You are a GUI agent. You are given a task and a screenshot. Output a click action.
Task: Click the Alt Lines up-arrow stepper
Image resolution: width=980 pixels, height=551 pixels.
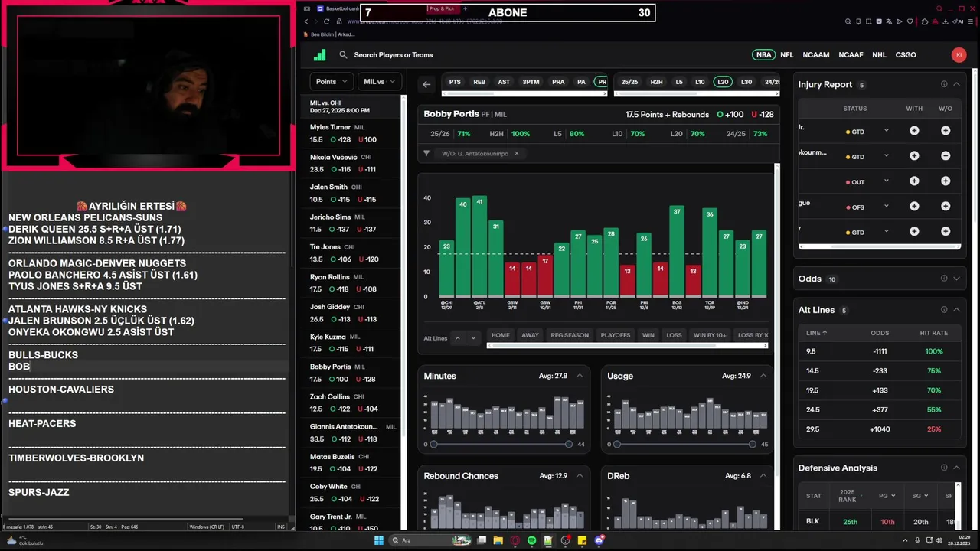pyautogui.click(x=458, y=337)
